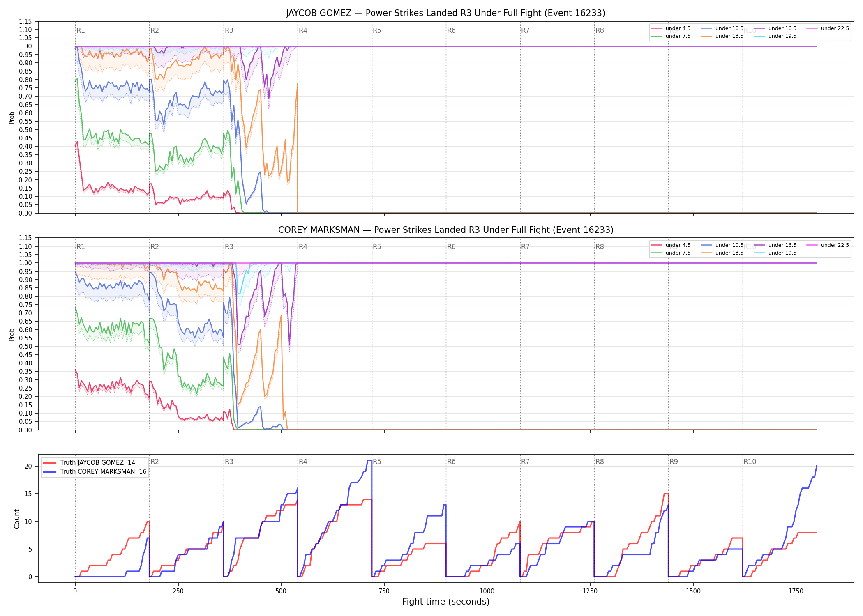Click the JAYCOB GOMEZ chart title
This screenshot has height=616, width=863.
pyautogui.click(x=445, y=13)
